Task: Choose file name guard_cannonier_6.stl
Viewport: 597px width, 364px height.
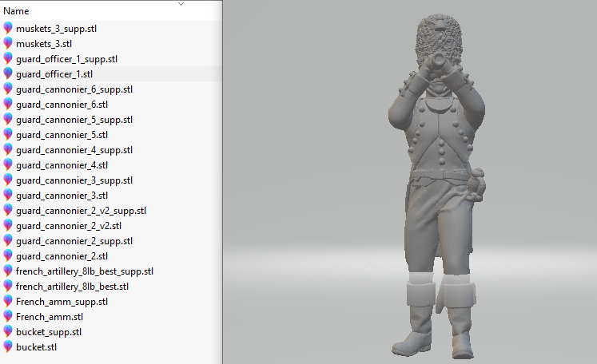Action: 62,105
